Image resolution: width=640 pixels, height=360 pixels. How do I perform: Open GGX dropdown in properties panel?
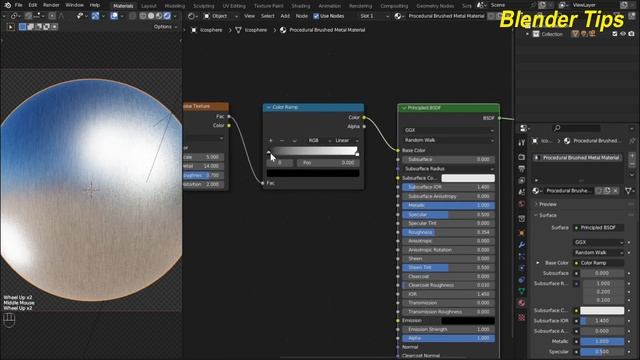point(598,242)
